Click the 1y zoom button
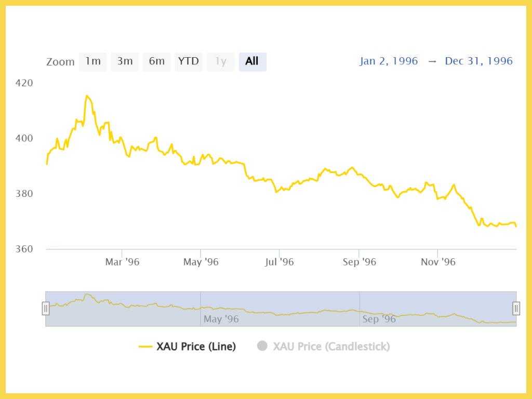 click(x=221, y=62)
